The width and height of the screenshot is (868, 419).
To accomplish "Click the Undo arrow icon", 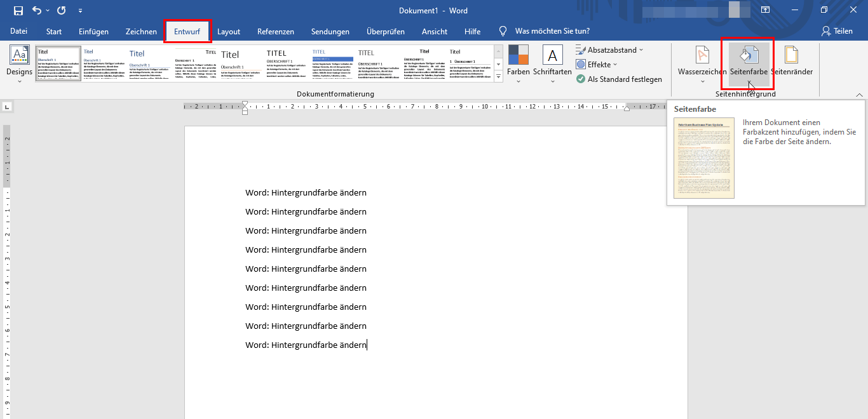I will coord(37,11).
